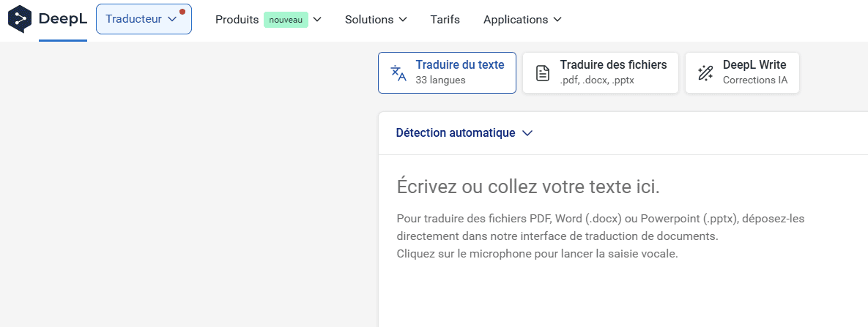Click the "Cliquez sur le microphone" hint line
The height and width of the screenshot is (327, 868).
point(537,254)
